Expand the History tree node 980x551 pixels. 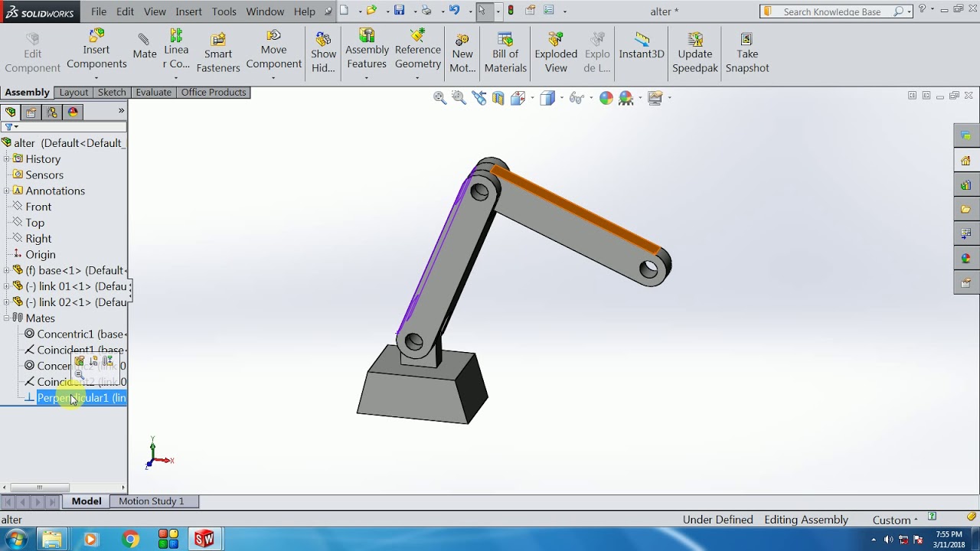(7, 159)
